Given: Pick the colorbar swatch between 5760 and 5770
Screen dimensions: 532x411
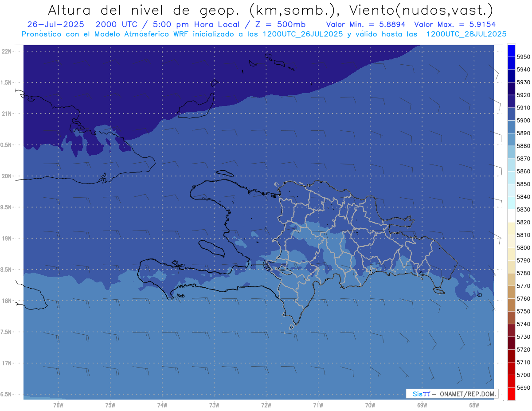Looking at the screenshot, I should [511, 292].
